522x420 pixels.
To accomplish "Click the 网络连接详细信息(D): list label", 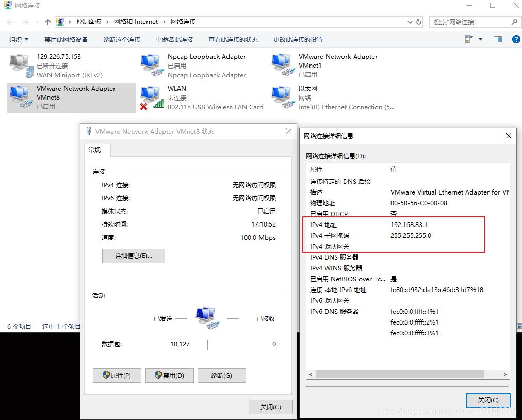I will coord(336,156).
